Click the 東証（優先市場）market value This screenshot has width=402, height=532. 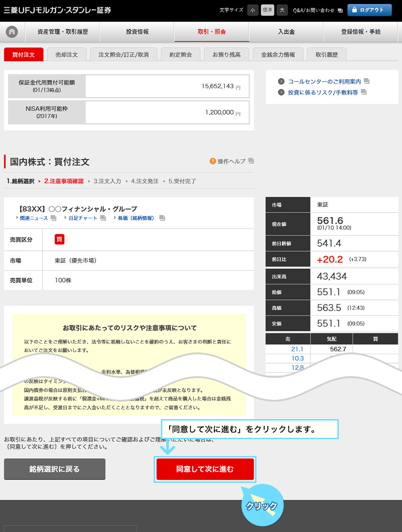(75, 261)
